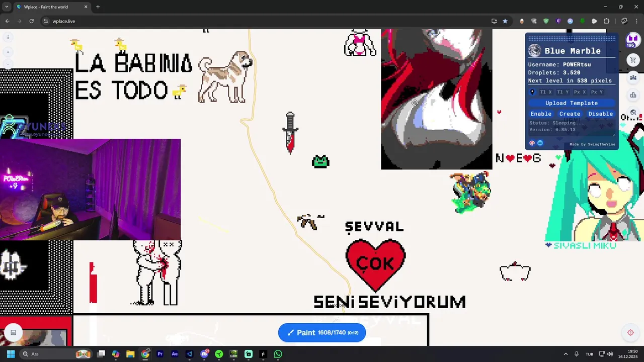644x362 pixels.
Task: Open the Chrome profile avatar
Action: click(624, 21)
